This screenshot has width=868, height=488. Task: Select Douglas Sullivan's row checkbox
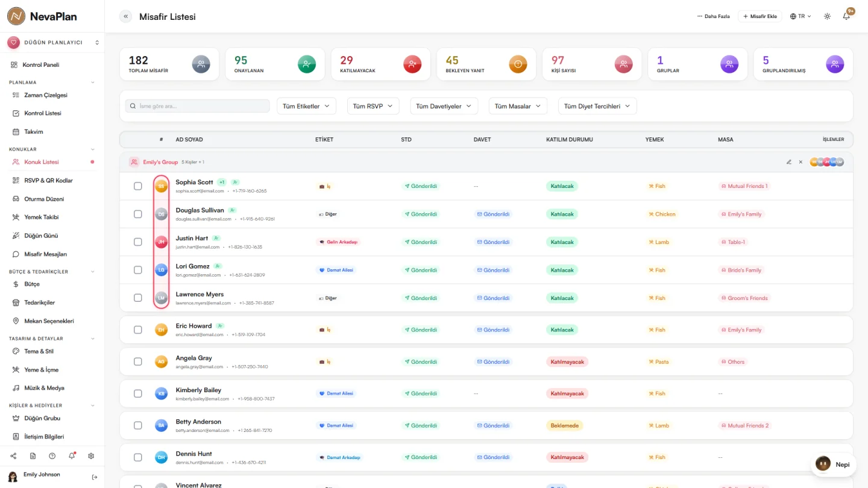click(x=138, y=214)
